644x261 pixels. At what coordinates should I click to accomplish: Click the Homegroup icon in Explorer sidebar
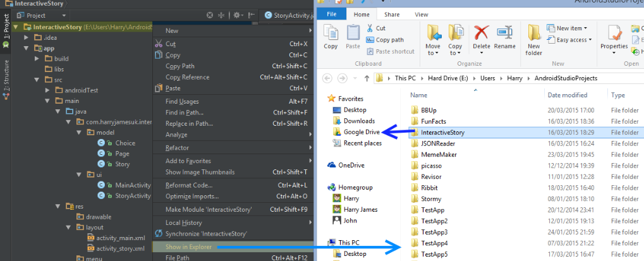tap(331, 187)
